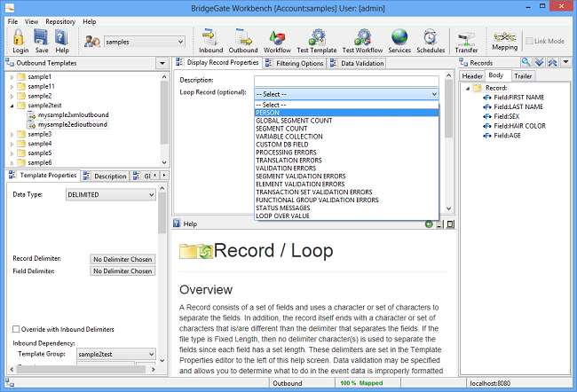This screenshot has width=577, height=392.
Task: Click the mysample2xmloutbound template icon
Action: pyautogui.click(x=32, y=115)
